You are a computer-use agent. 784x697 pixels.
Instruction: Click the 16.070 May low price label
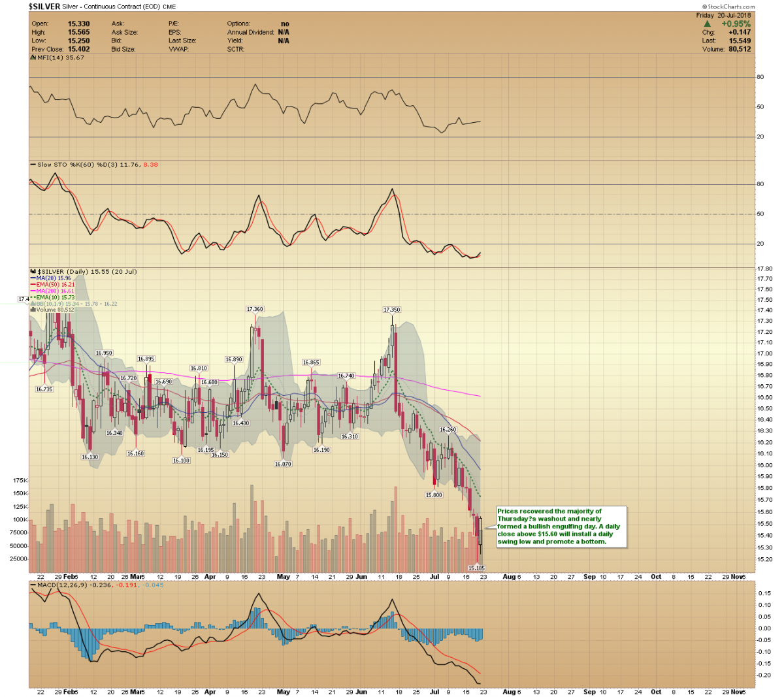tap(283, 464)
